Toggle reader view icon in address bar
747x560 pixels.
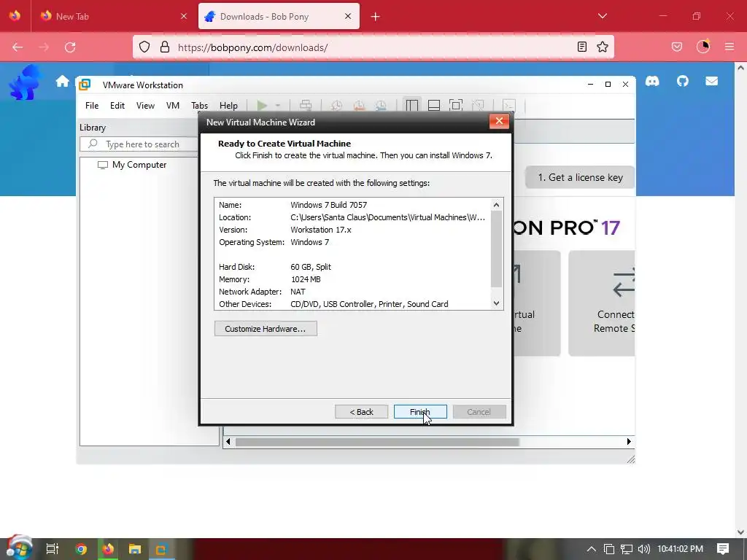(x=581, y=47)
